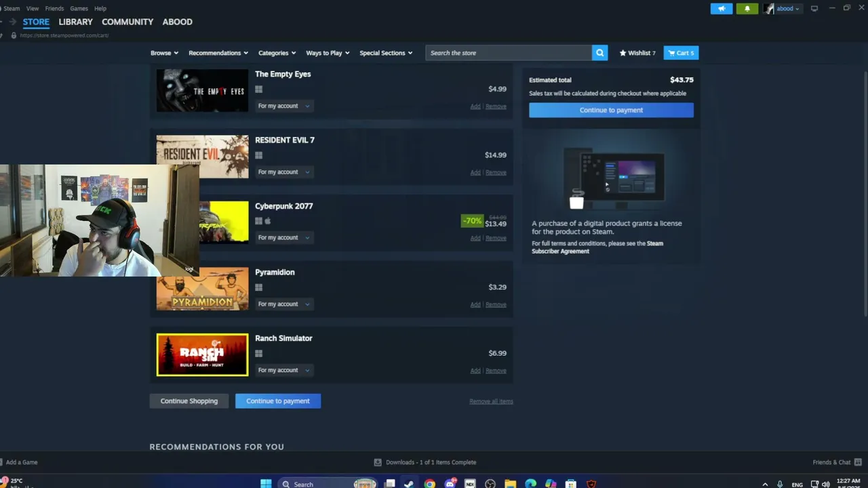Click the forward navigation arrow

[12, 22]
